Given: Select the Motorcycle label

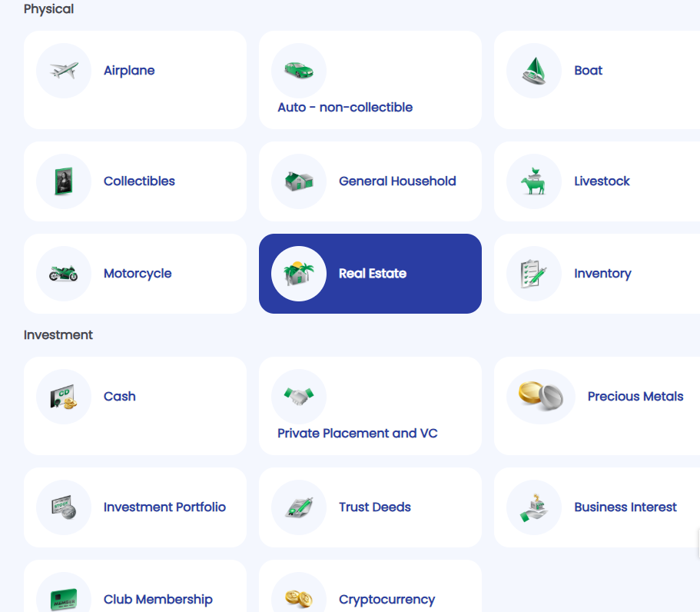Looking at the screenshot, I should [138, 274].
